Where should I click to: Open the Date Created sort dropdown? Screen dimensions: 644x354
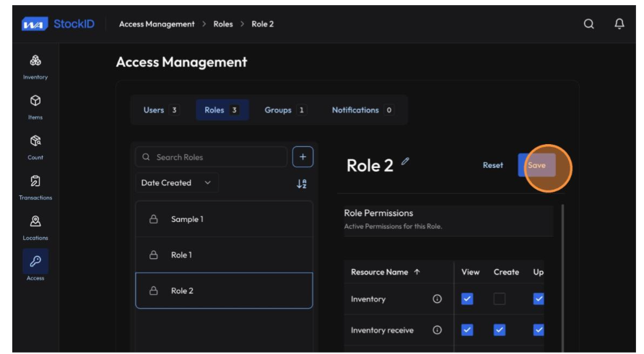pos(177,182)
